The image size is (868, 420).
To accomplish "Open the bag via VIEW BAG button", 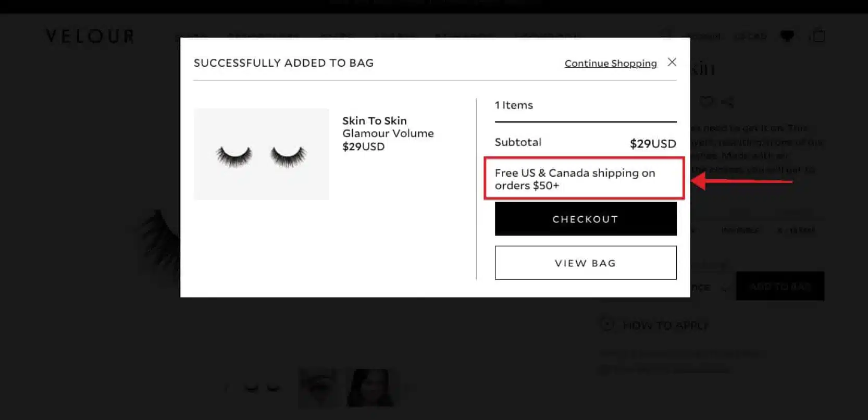I will coord(586,263).
